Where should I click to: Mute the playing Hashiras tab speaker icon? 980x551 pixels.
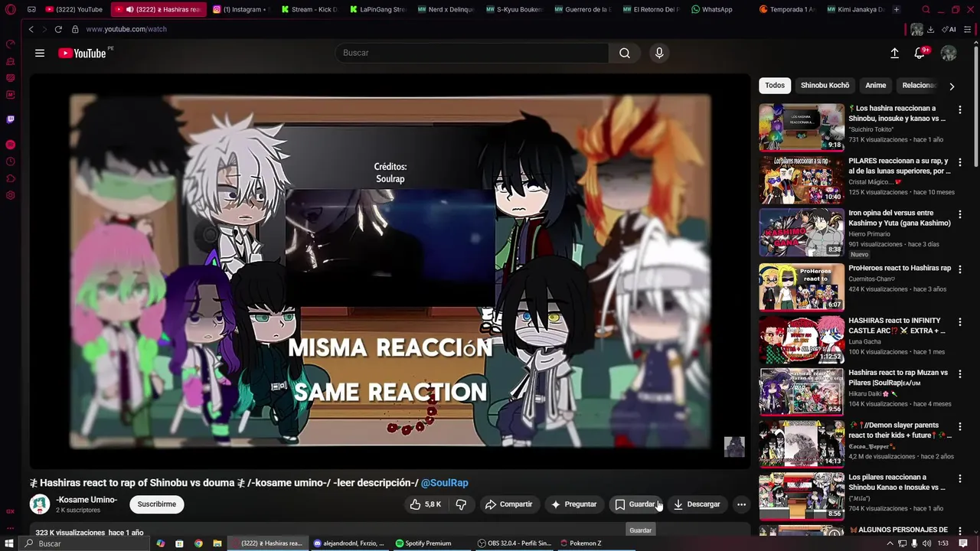tap(129, 10)
